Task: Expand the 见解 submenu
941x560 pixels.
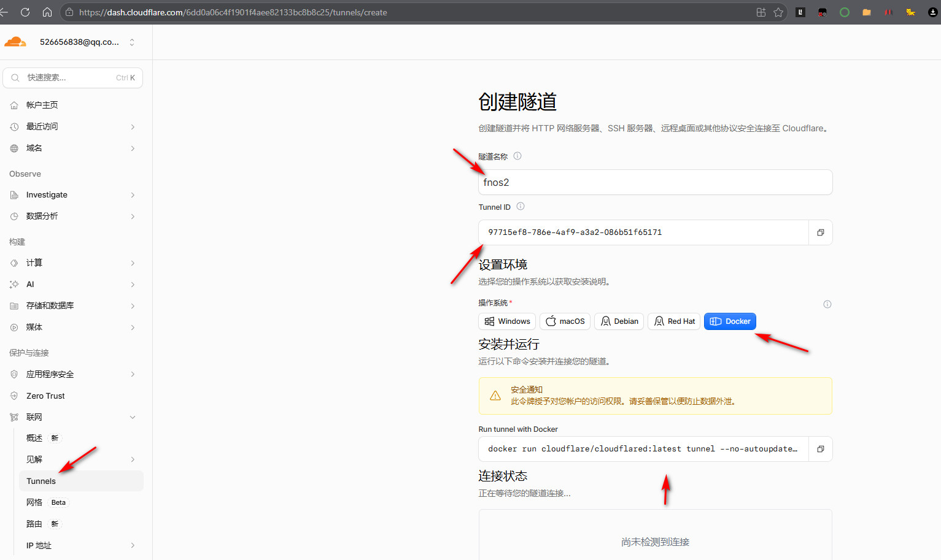Action: click(x=133, y=459)
